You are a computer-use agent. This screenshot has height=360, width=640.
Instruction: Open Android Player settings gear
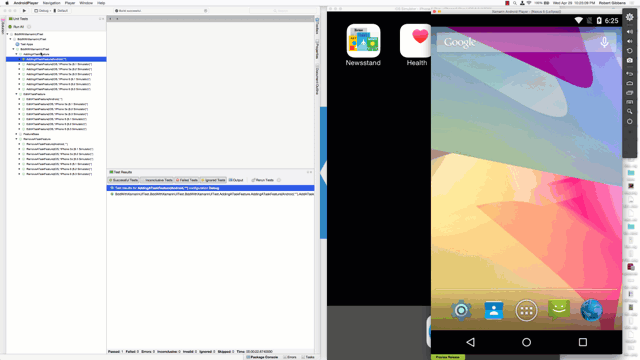630,17
